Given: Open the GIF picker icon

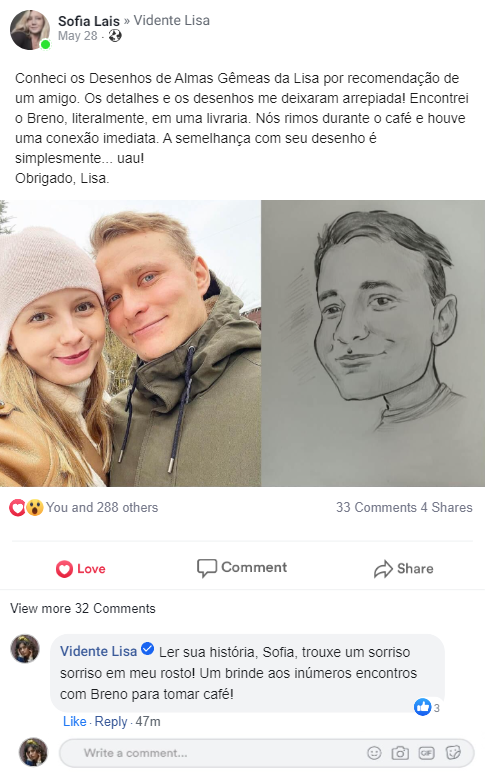Looking at the screenshot, I should point(426,753).
